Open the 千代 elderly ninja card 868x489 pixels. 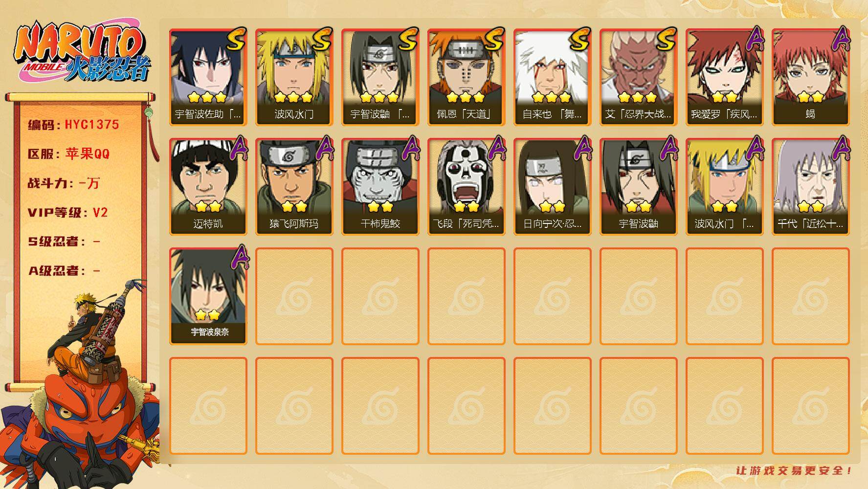point(810,187)
